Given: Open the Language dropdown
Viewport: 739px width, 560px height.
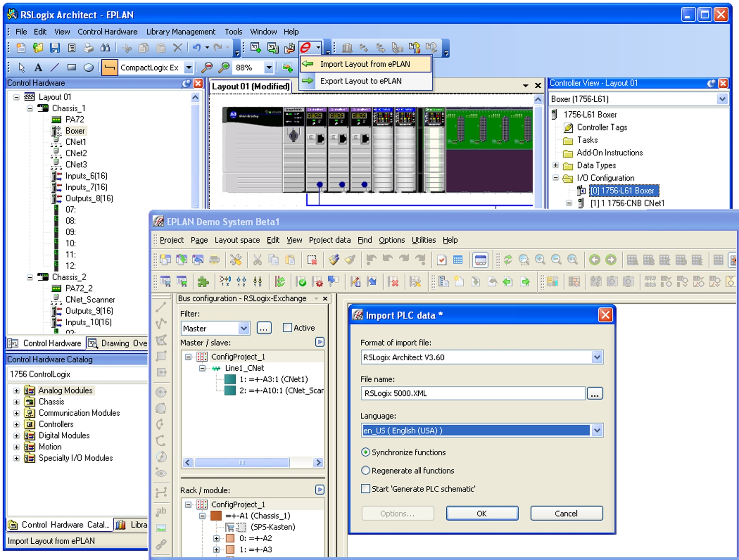Looking at the screenshot, I should click(597, 430).
